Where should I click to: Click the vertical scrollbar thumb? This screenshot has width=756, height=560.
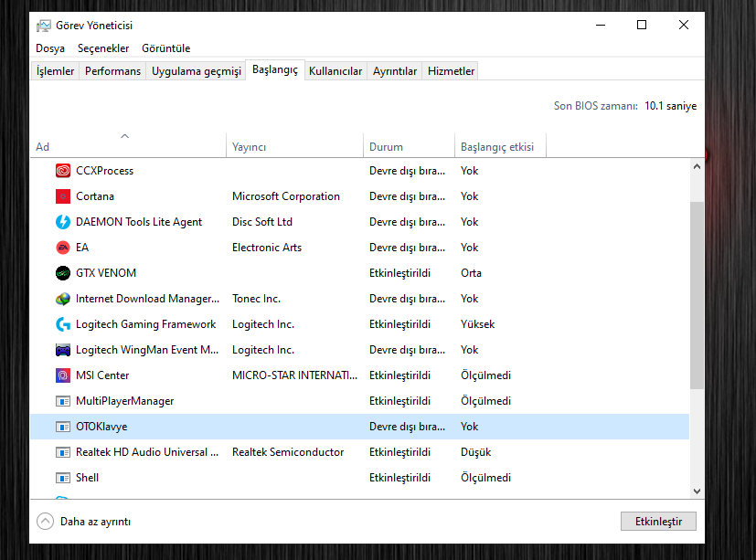tap(697, 295)
